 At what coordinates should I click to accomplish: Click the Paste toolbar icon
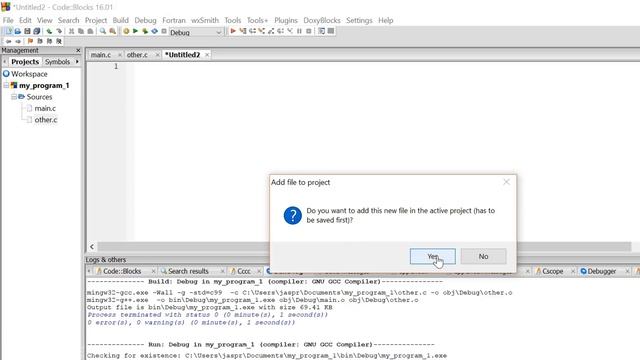tap(90, 31)
